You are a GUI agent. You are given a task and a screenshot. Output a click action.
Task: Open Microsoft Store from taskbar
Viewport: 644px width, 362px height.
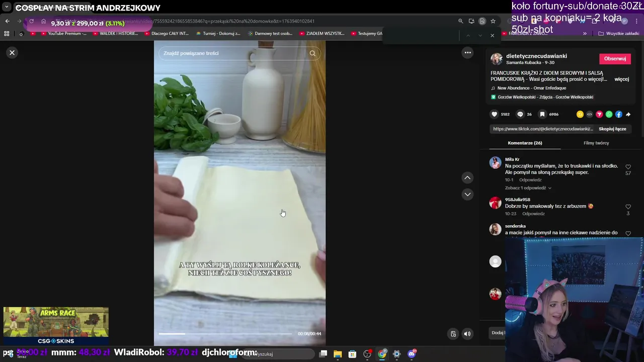(x=352, y=354)
